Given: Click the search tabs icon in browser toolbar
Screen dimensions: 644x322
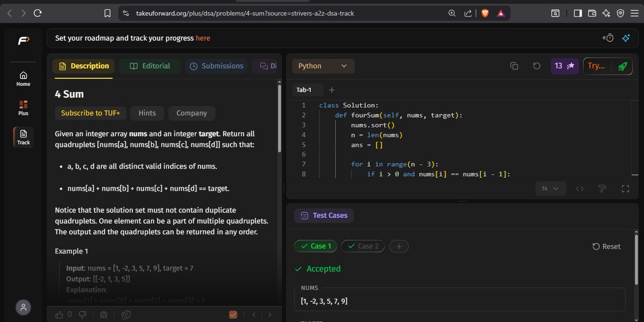Looking at the screenshot, I should pyautogui.click(x=555, y=13).
